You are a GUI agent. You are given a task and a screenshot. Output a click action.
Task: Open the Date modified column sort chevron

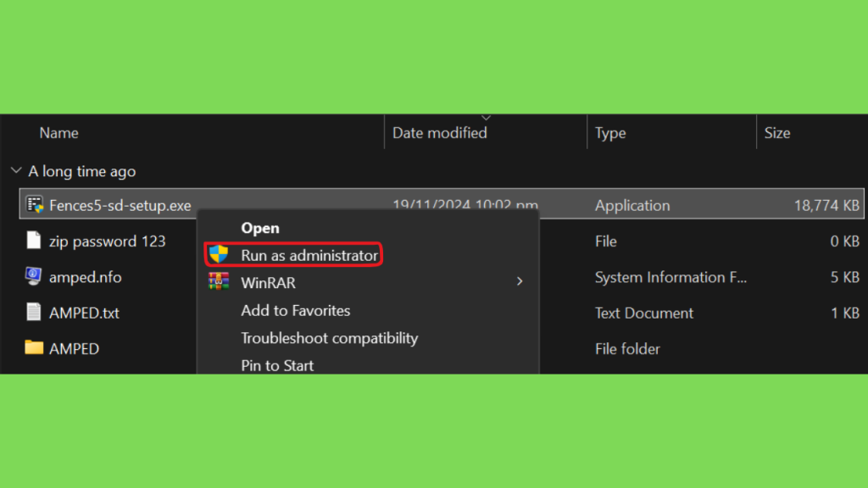486,118
